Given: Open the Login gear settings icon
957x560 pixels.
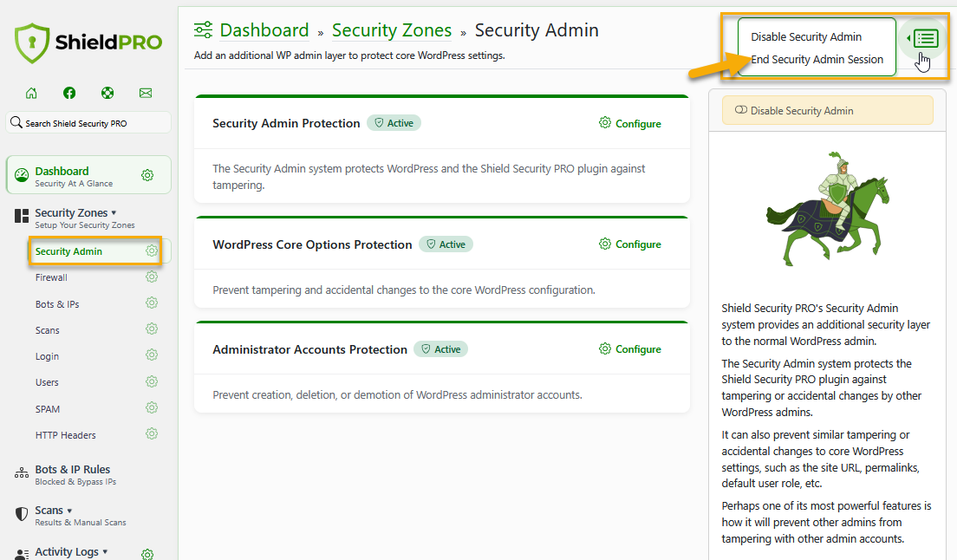Looking at the screenshot, I should tap(152, 355).
